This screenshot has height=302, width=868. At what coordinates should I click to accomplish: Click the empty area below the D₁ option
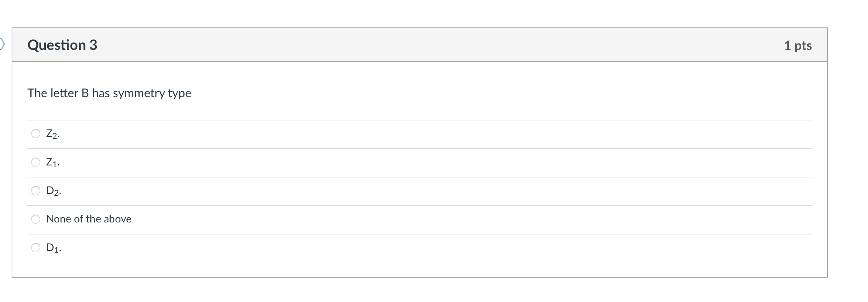[x=413, y=266]
